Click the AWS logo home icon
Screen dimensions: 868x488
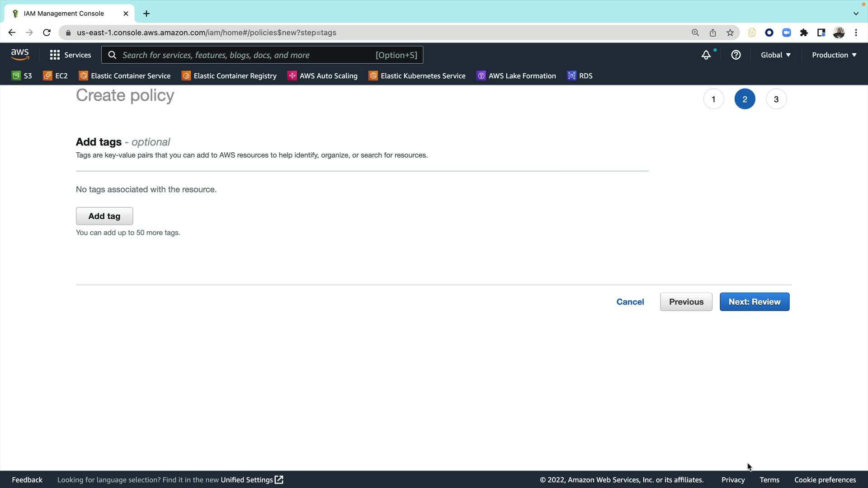[20, 55]
